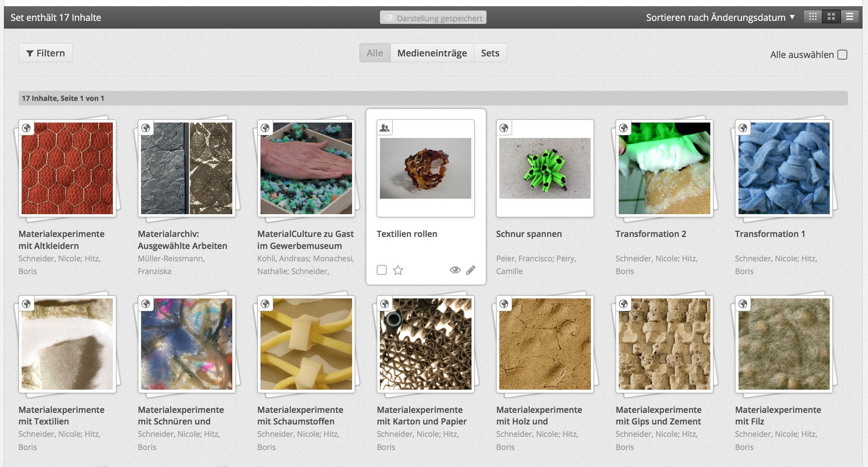
Task: Expand the Filtern panel
Action: (46, 53)
